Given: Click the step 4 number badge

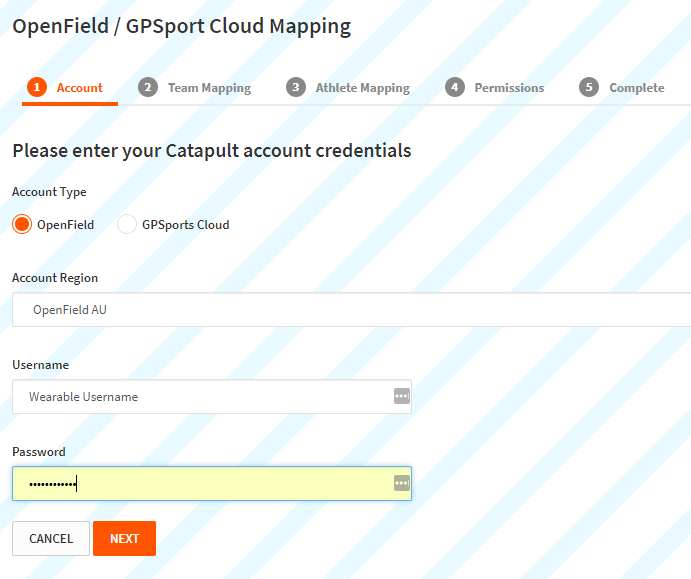Looking at the screenshot, I should coord(455,87).
